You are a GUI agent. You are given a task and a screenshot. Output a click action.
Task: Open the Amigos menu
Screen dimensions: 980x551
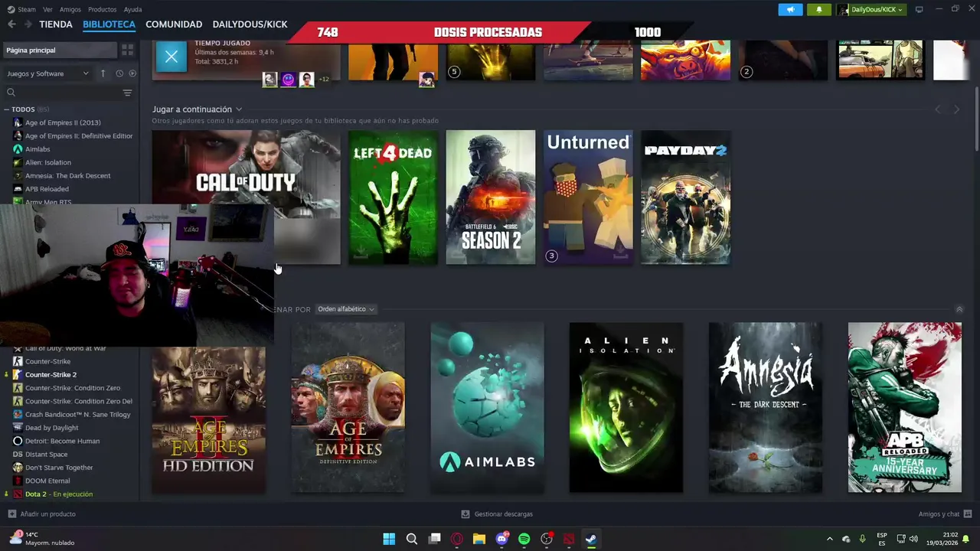point(70,9)
